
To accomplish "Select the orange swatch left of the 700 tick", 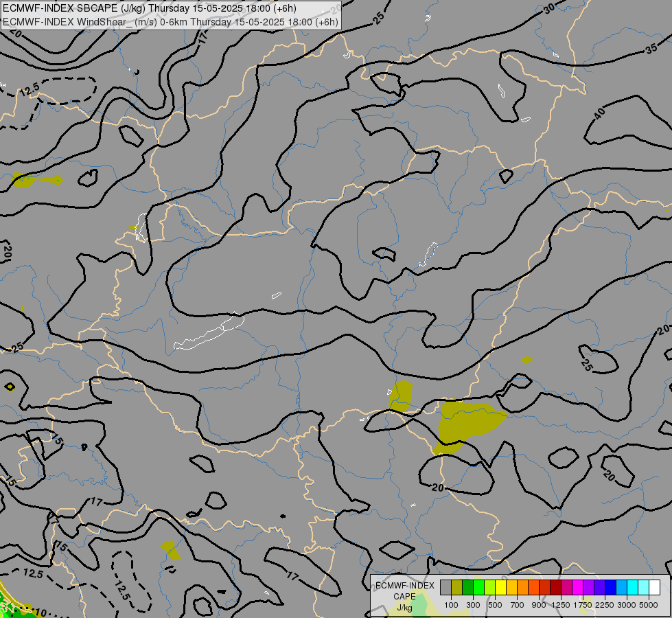I will click(x=523, y=587).
